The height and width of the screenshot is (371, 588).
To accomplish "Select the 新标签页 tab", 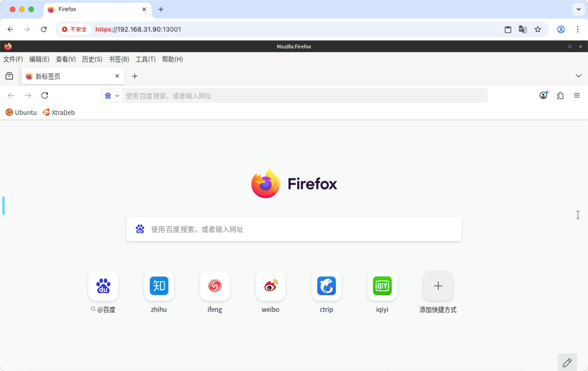I will click(x=73, y=76).
